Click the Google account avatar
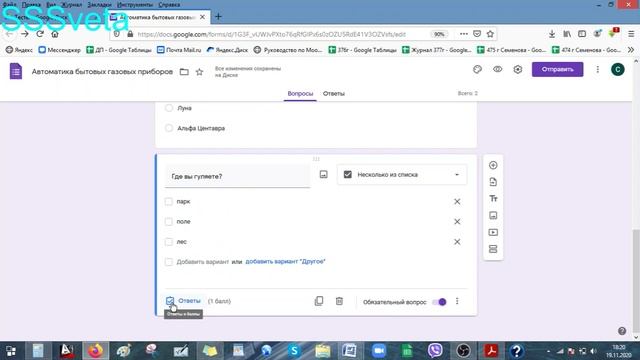 tap(618, 69)
